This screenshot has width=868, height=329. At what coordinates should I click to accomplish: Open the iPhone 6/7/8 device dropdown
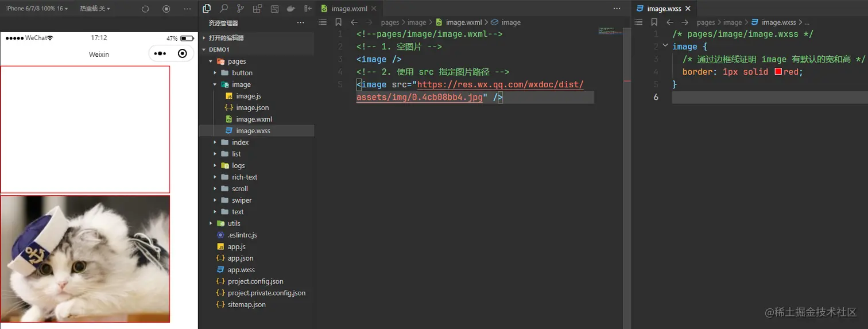36,9
